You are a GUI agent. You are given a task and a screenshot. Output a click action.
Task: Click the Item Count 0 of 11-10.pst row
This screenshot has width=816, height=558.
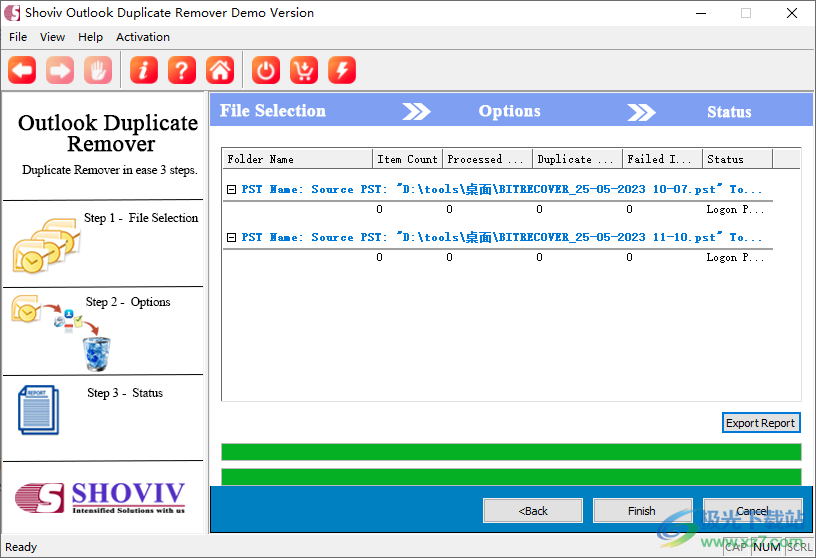379,257
